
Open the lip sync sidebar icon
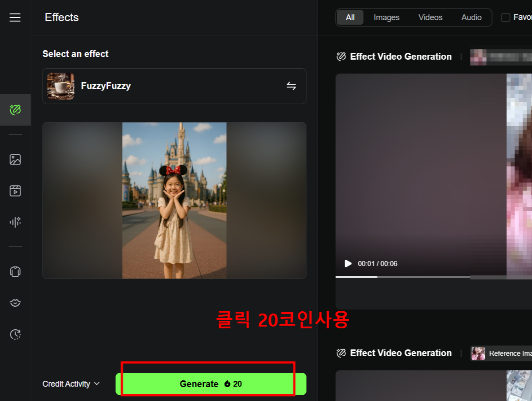pos(15,303)
